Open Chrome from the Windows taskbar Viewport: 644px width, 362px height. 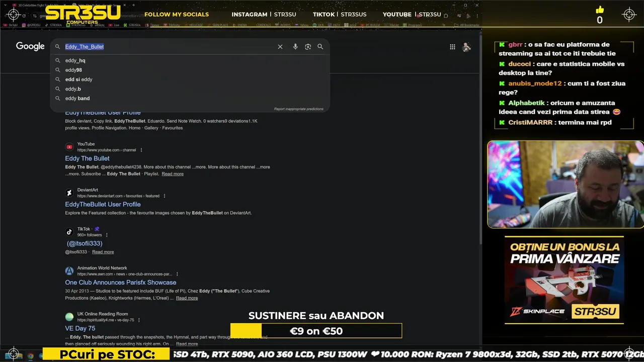[x=30, y=356]
